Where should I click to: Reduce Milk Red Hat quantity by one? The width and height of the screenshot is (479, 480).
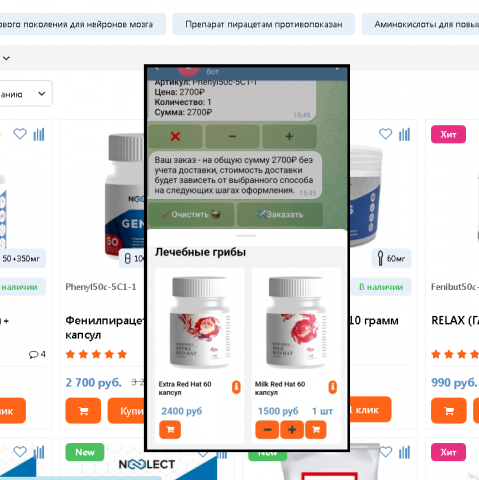(267, 430)
